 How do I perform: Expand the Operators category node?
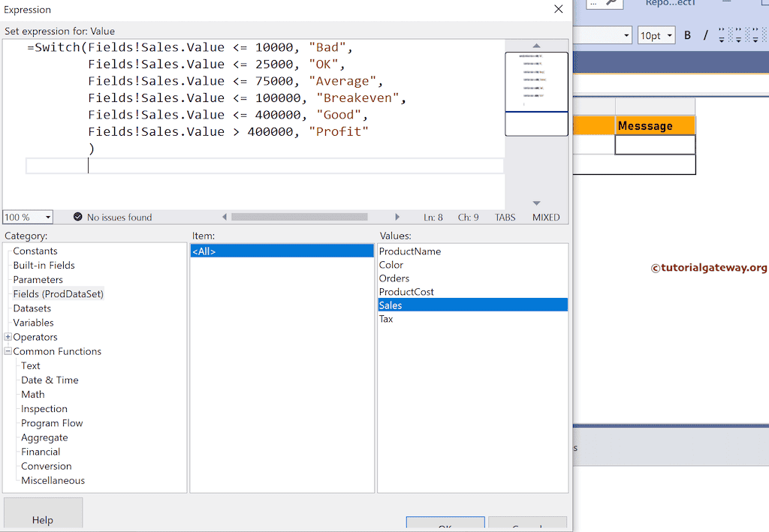tap(7, 336)
